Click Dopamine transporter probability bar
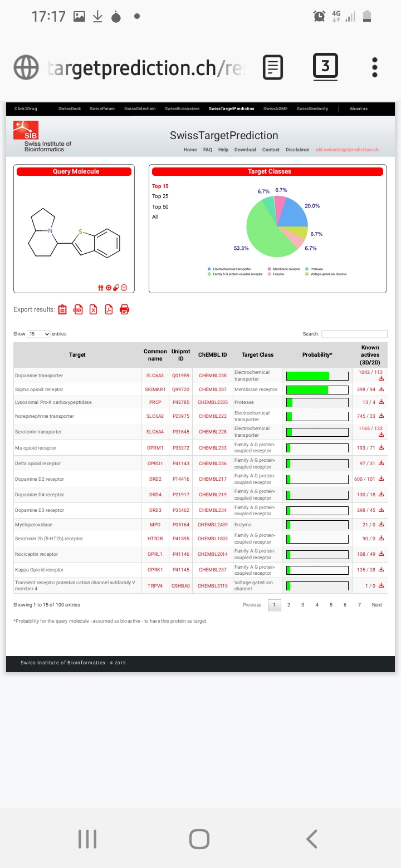 pos(317,376)
